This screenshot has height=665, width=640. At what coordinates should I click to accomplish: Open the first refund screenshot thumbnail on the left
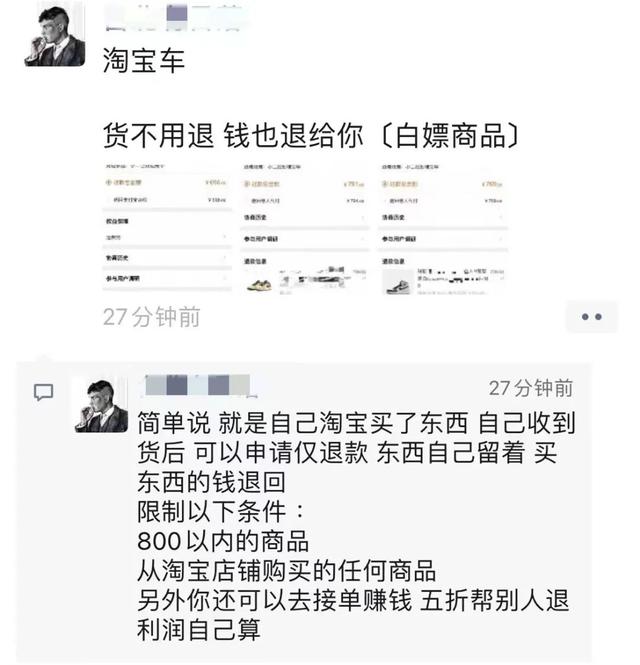[x=167, y=227]
